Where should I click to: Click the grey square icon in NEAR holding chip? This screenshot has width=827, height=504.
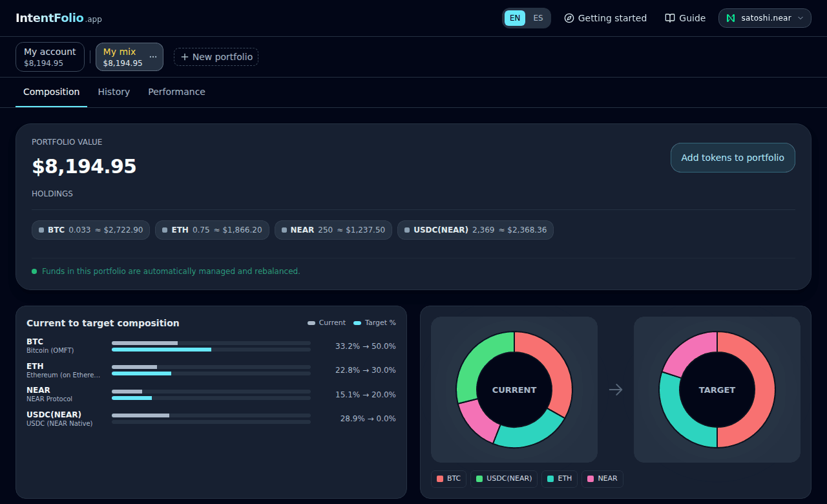[x=284, y=230]
